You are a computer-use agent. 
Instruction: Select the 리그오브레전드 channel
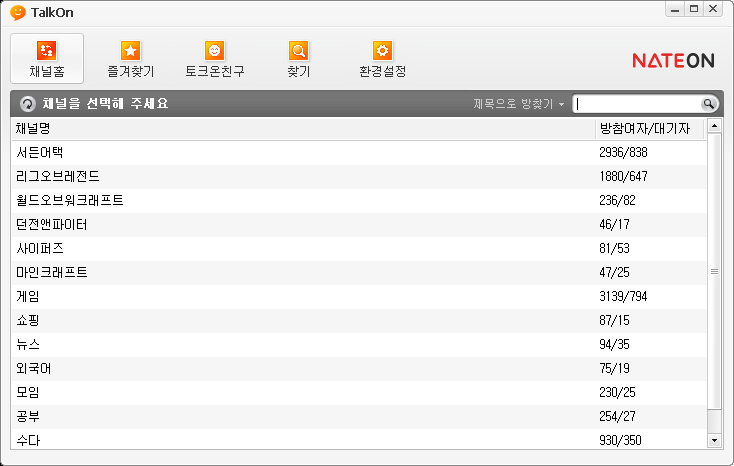point(359,177)
